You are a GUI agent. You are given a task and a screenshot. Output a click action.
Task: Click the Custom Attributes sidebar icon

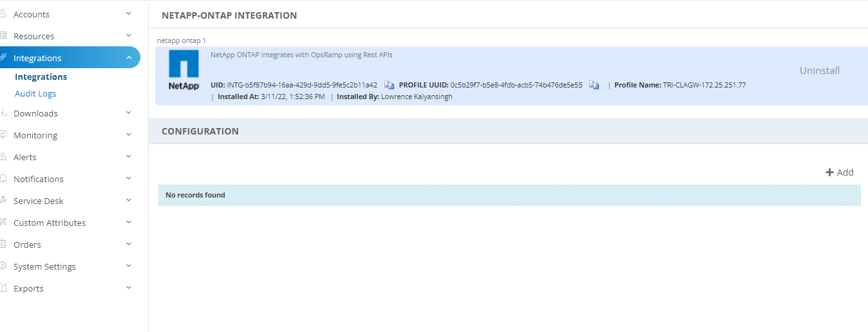coord(3,223)
